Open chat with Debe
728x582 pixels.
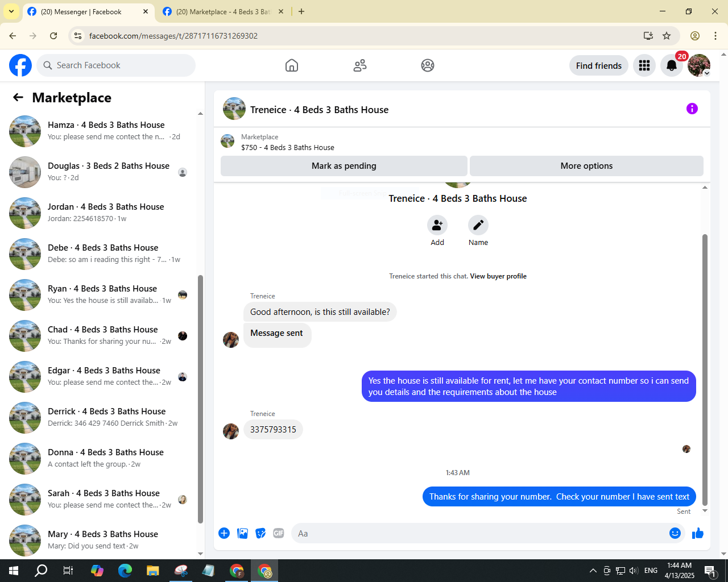102,254
